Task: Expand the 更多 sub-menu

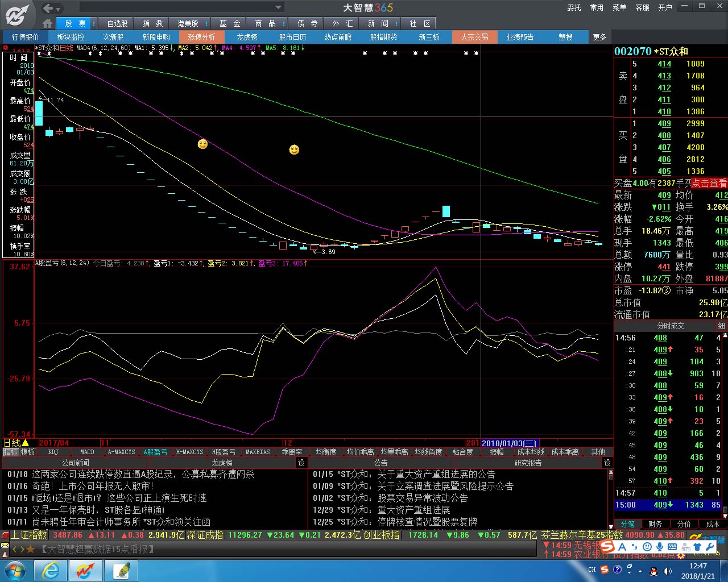Action: coord(599,37)
